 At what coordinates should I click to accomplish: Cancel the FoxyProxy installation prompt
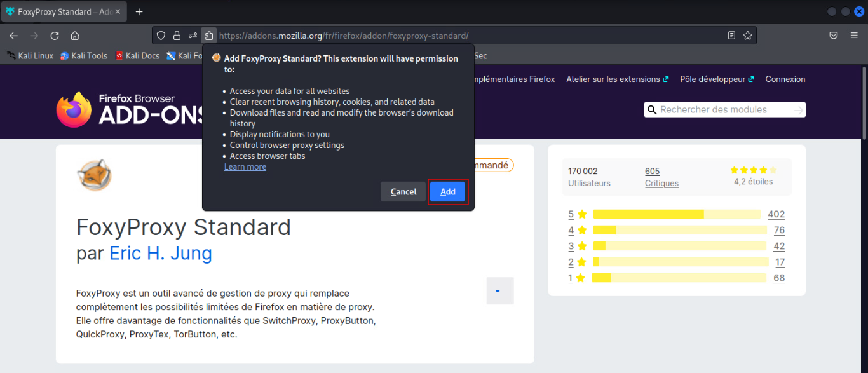pos(403,192)
